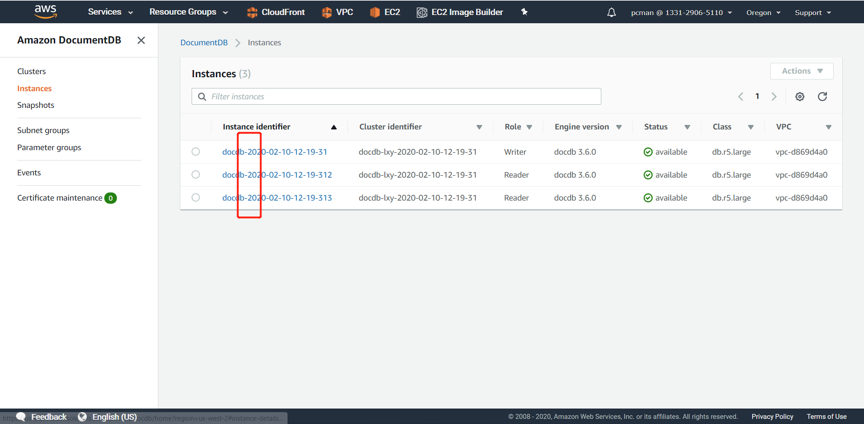Click the pin shortcuts icon in navbar
This screenshot has width=864, height=424.
[524, 12]
